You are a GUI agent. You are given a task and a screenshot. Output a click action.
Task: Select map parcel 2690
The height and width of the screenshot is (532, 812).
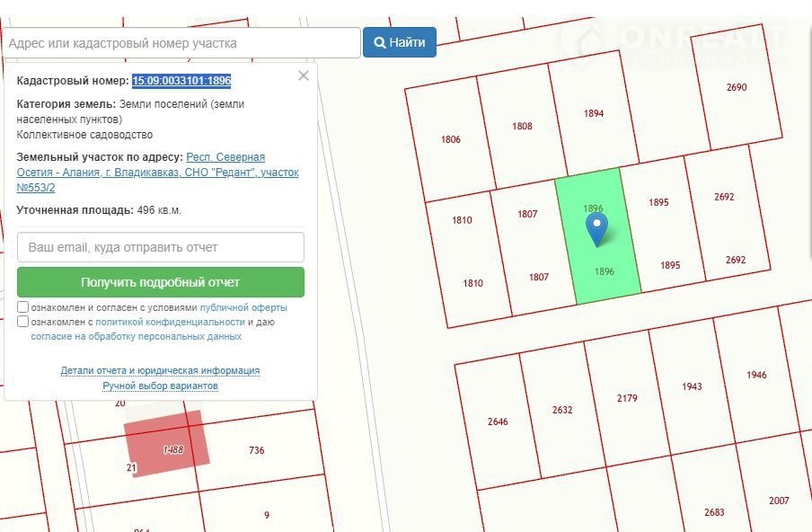coord(737,87)
